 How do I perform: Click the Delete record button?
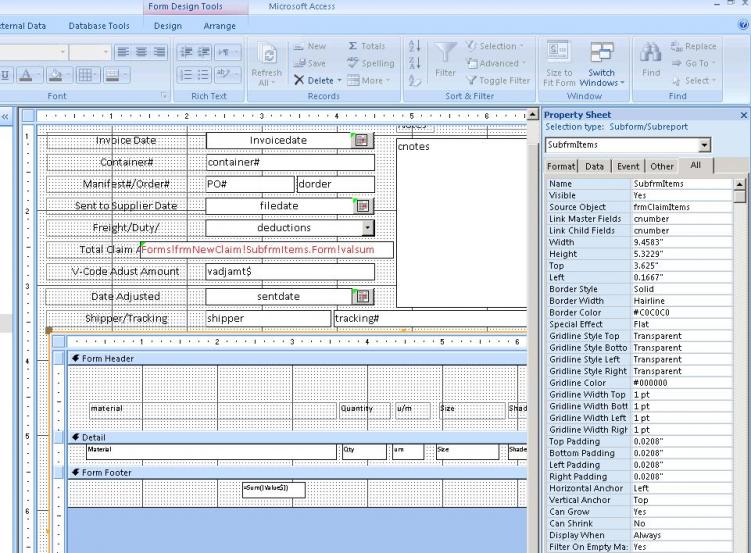tap(314, 80)
